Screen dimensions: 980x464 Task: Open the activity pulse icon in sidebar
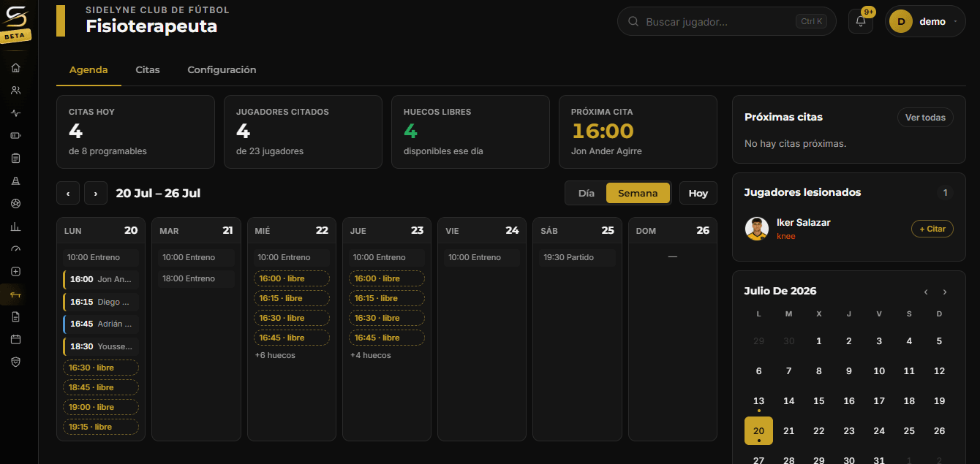click(15, 113)
